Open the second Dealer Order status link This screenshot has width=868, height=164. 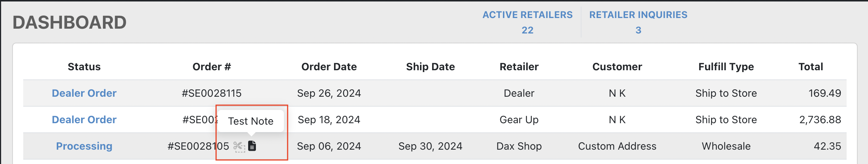coord(84,120)
